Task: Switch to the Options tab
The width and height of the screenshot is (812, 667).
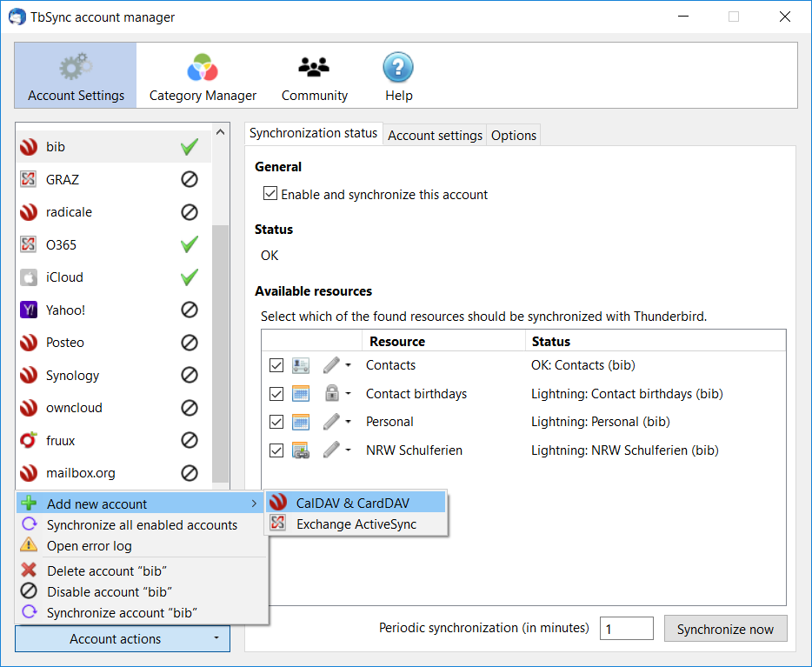Action: pyautogui.click(x=514, y=136)
